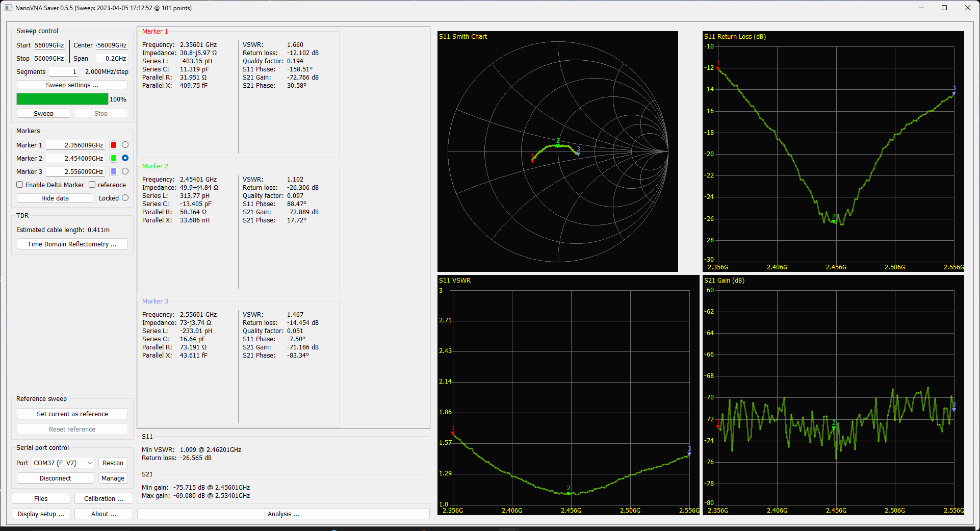
Task: Click the Manage button
Action: pyautogui.click(x=113, y=478)
